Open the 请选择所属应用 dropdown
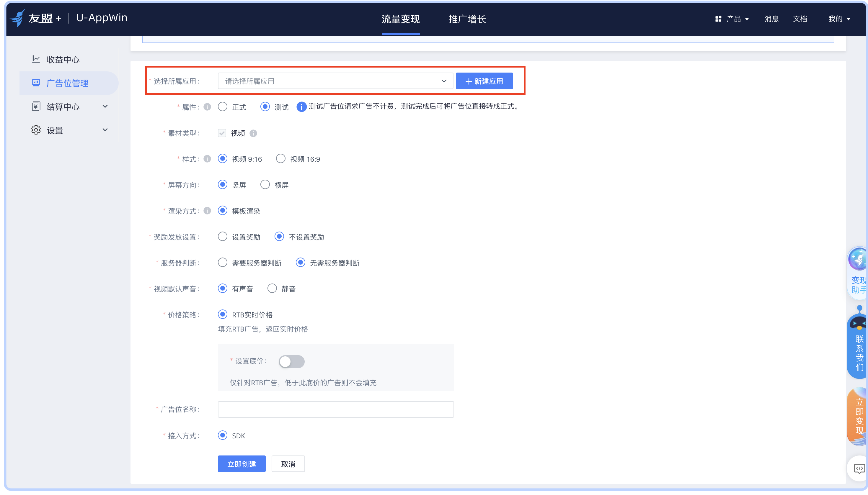The image size is (868, 495). [335, 81]
